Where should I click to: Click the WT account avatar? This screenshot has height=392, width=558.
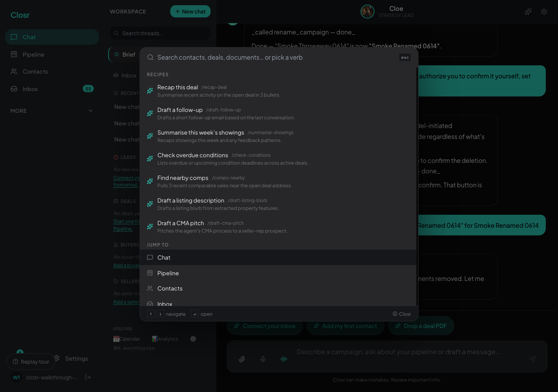(x=16, y=377)
